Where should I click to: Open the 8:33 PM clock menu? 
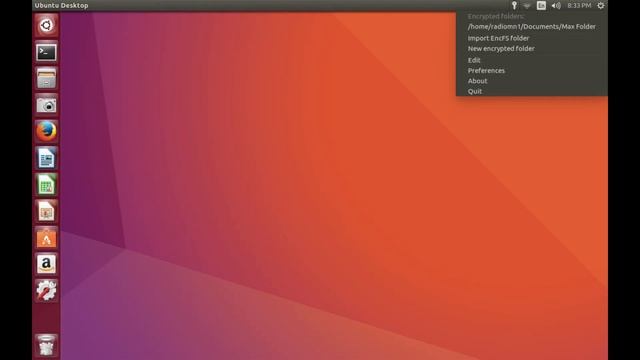click(x=579, y=5)
